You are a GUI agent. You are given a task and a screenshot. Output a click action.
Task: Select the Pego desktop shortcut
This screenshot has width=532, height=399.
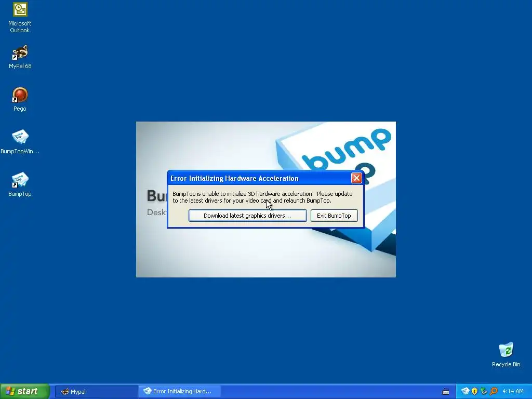coord(20,99)
